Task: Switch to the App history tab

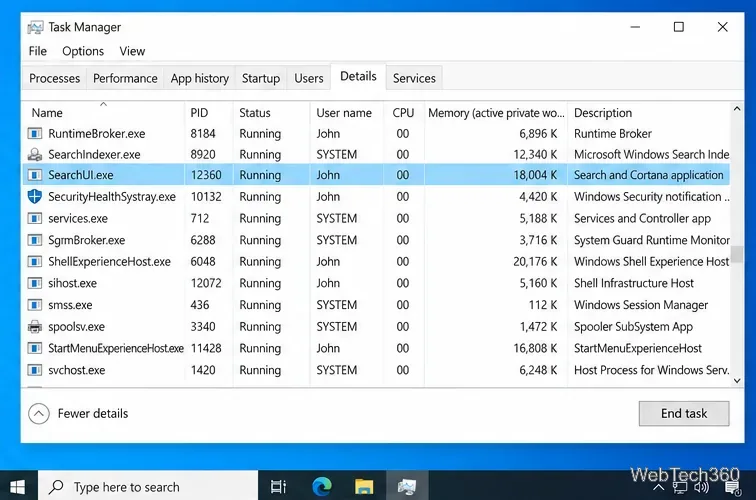Action: (x=200, y=78)
